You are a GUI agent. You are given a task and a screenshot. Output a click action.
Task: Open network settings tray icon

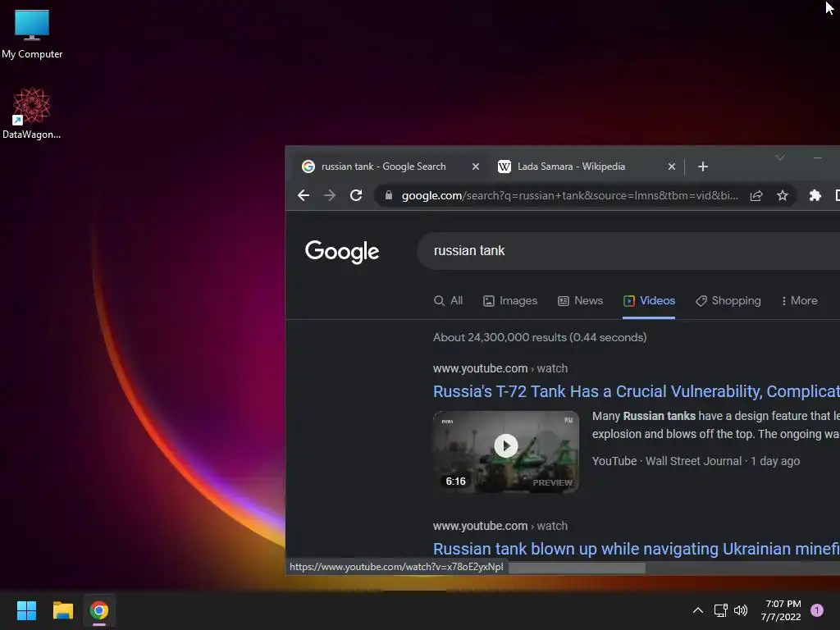(720, 610)
